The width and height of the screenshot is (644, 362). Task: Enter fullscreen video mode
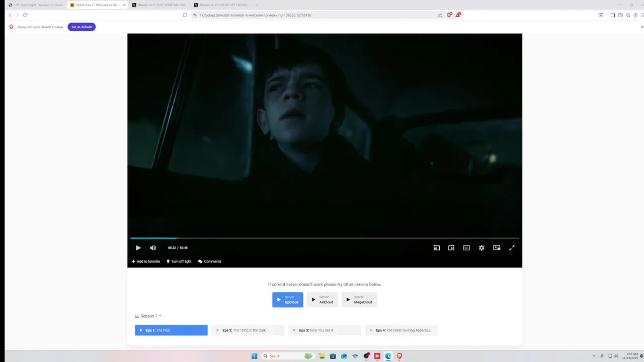coord(512,248)
